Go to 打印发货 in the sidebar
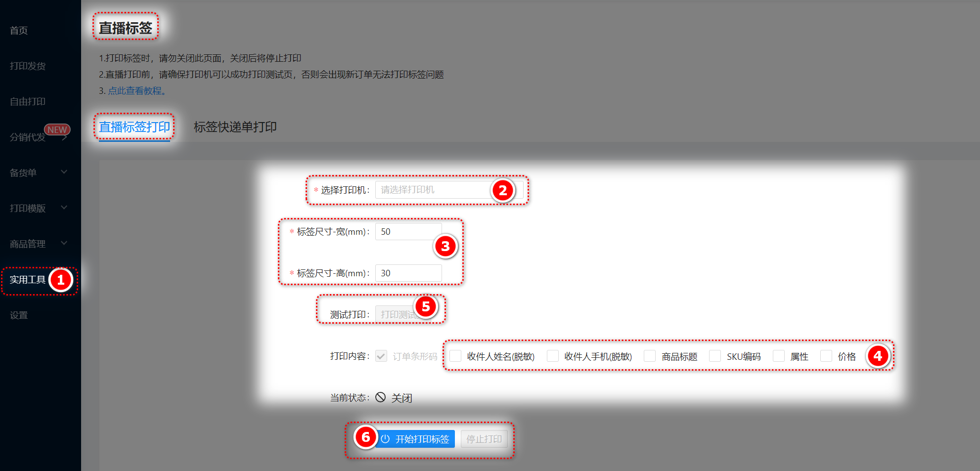This screenshot has height=471, width=980. 28,66
